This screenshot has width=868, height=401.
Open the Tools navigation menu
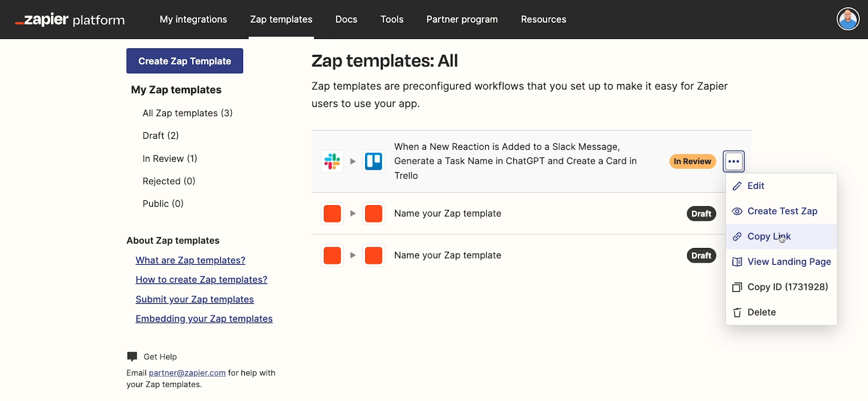coord(392,20)
